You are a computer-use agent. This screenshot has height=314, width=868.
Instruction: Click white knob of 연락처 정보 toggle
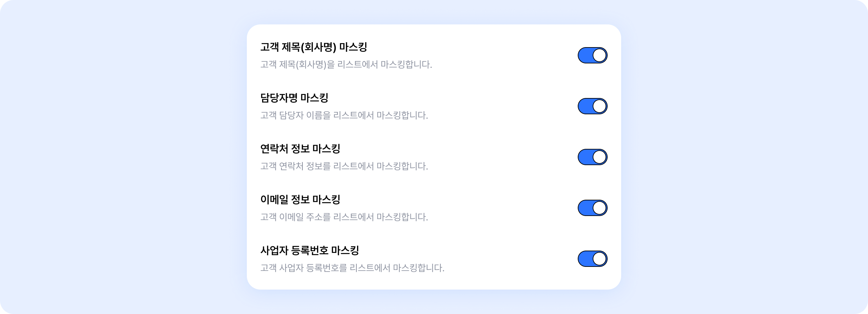point(599,157)
